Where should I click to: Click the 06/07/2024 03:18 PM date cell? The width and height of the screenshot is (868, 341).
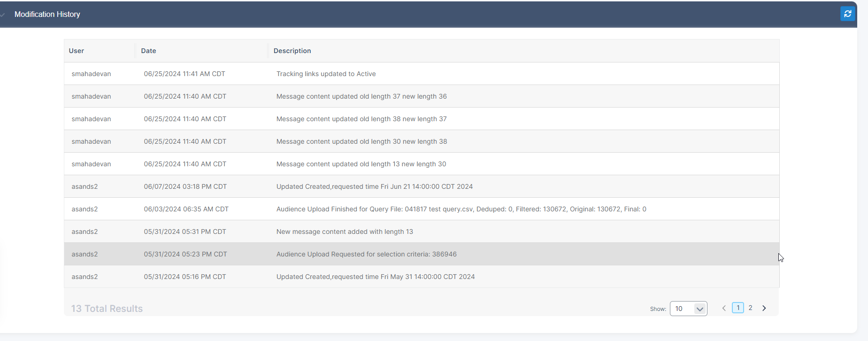click(x=185, y=186)
